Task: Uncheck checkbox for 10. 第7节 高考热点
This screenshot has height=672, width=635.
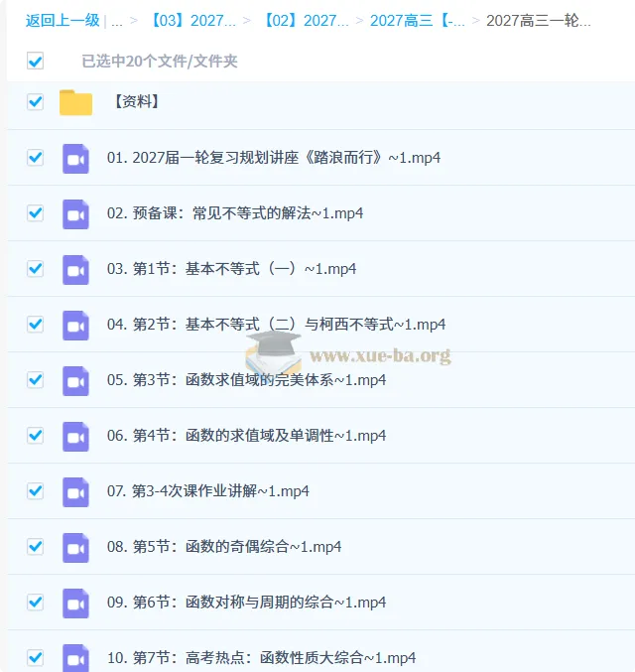Action: click(x=35, y=658)
